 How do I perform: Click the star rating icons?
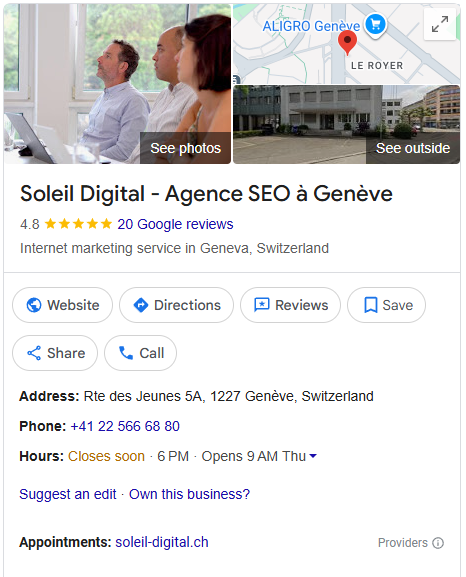[78, 224]
